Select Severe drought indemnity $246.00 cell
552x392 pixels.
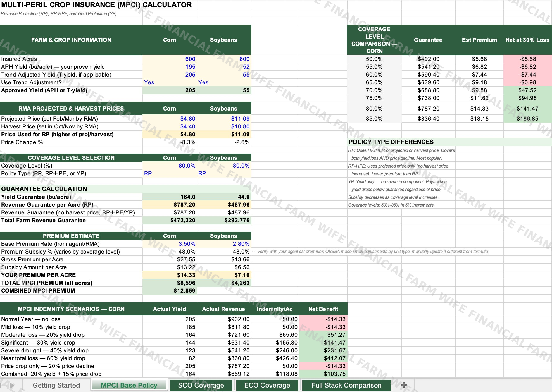tap(275, 350)
